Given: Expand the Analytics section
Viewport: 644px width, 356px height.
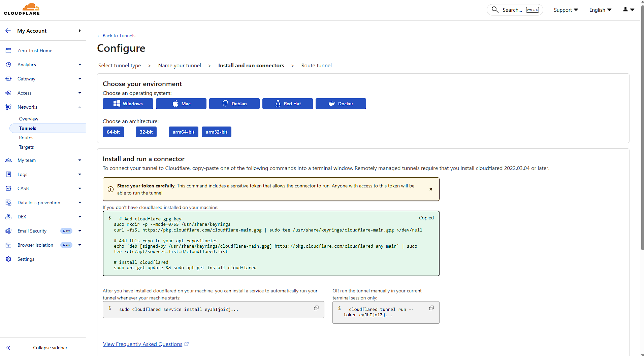Looking at the screenshot, I should 80,65.
